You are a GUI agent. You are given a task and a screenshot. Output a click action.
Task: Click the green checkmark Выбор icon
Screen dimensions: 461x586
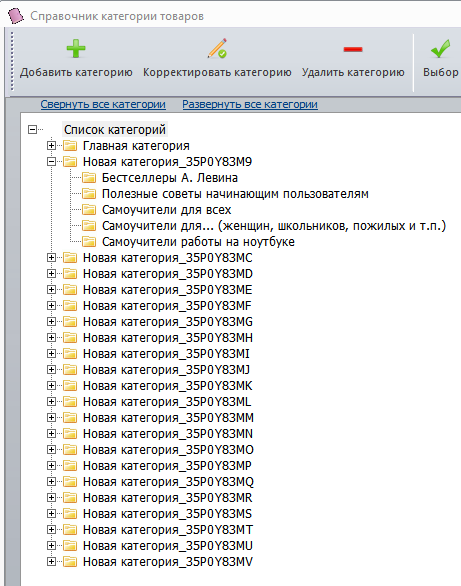click(x=440, y=49)
